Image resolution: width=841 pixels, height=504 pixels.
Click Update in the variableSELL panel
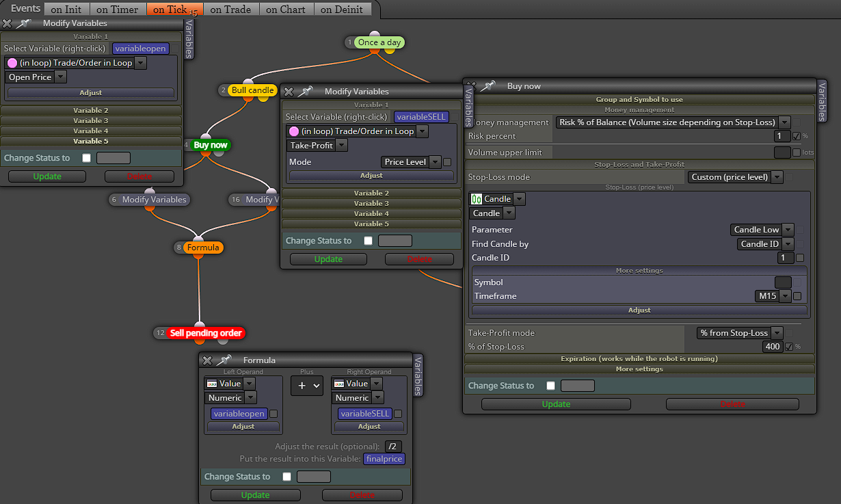point(328,259)
